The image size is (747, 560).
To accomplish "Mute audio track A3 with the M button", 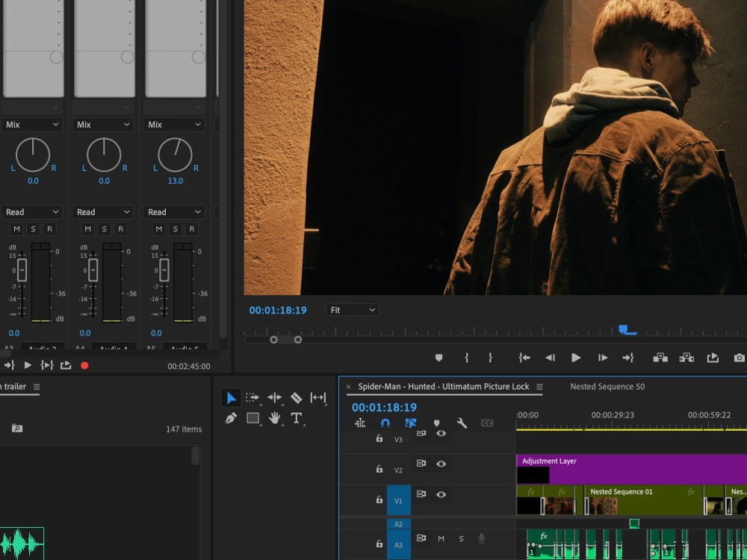I will point(441,537).
